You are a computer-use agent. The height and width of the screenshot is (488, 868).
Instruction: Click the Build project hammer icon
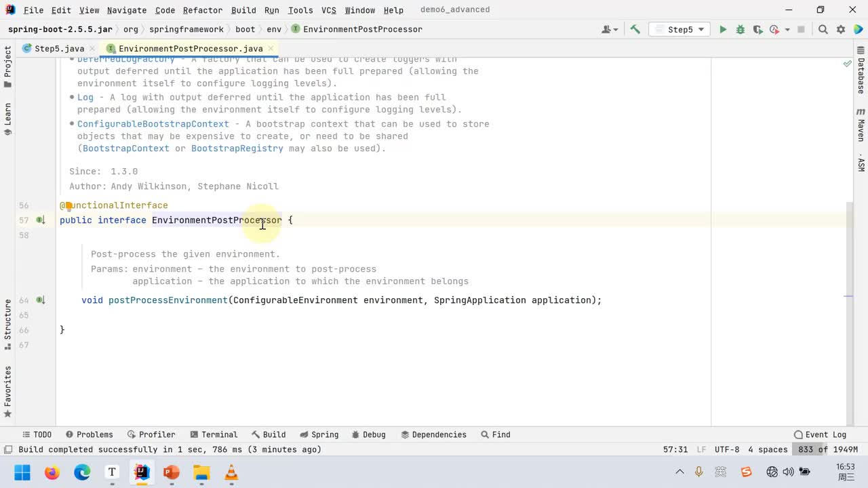pos(635,29)
